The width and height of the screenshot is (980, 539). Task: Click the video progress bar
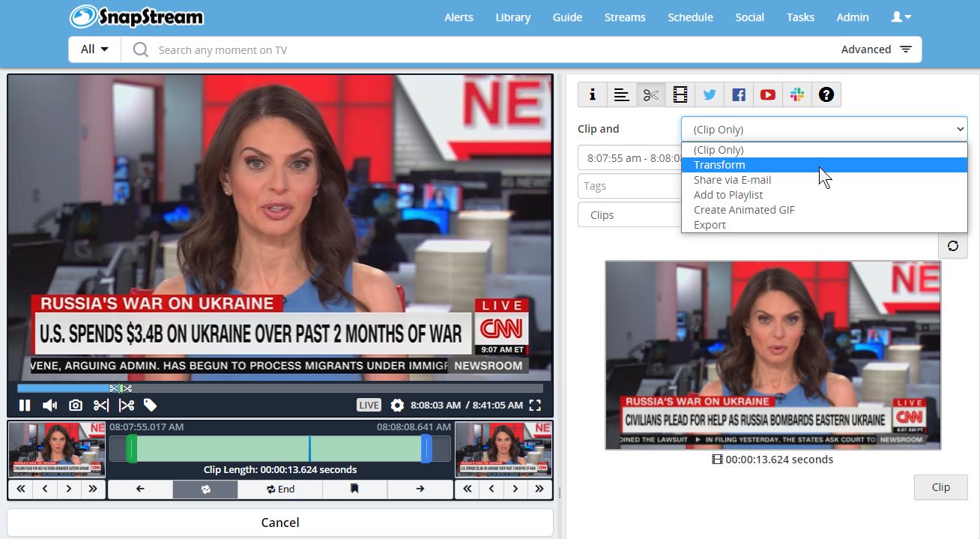point(280,388)
